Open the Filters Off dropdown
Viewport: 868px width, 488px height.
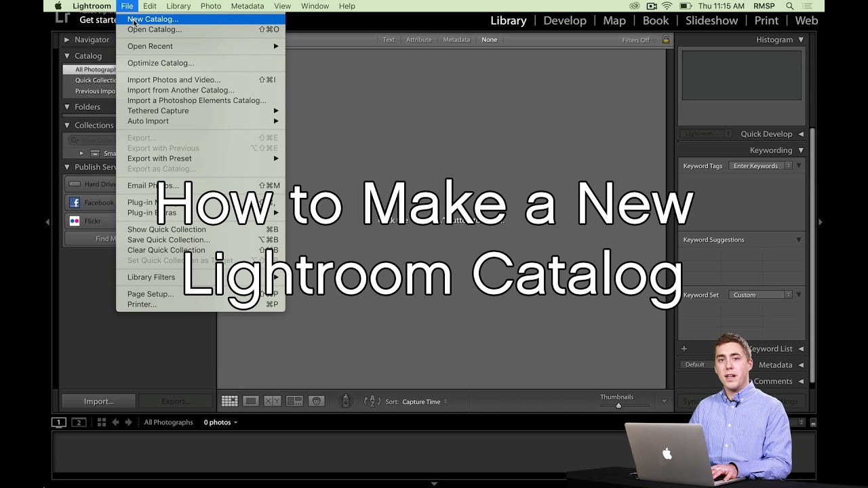(x=639, y=40)
